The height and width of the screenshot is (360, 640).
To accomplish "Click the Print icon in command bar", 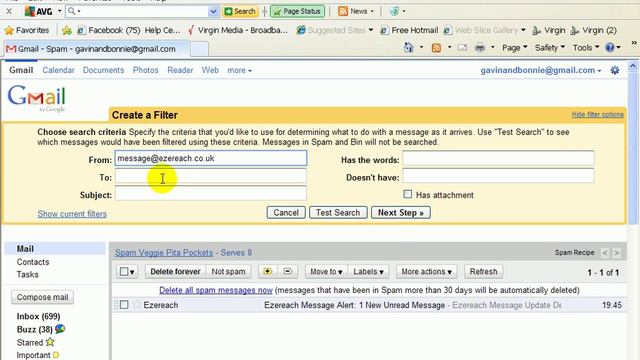I will point(480,48).
